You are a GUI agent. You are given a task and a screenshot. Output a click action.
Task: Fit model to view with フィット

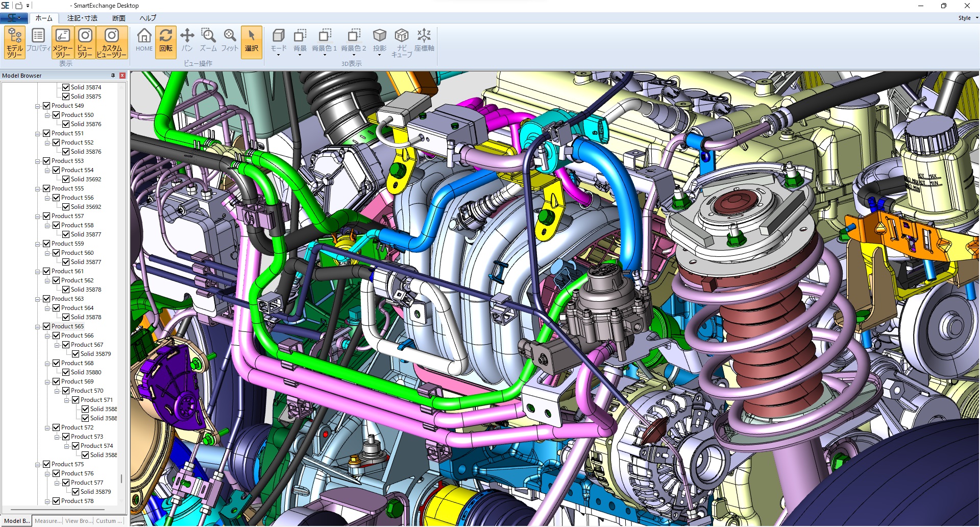pyautogui.click(x=230, y=40)
